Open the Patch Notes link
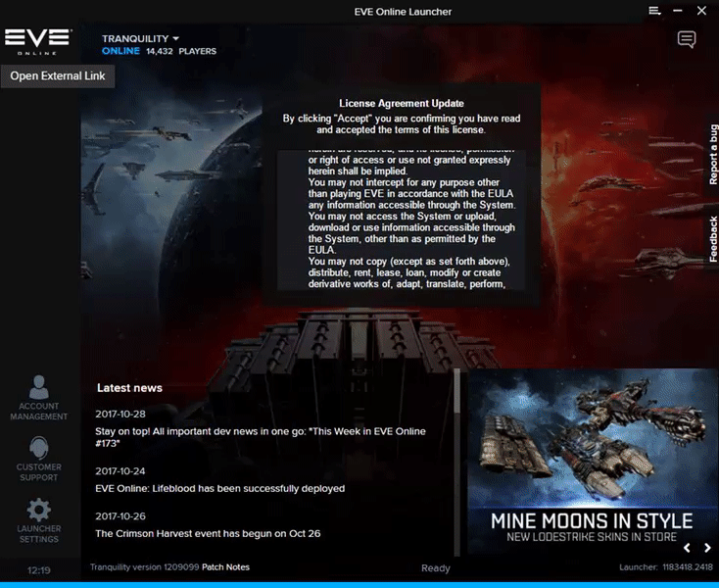This screenshot has width=719, height=588. point(225,566)
